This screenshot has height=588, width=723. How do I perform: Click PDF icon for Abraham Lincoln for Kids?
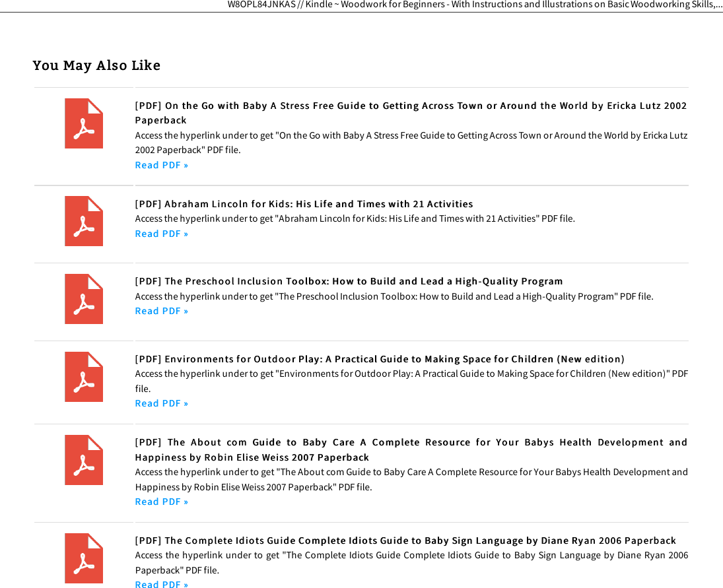tap(84, 221)
